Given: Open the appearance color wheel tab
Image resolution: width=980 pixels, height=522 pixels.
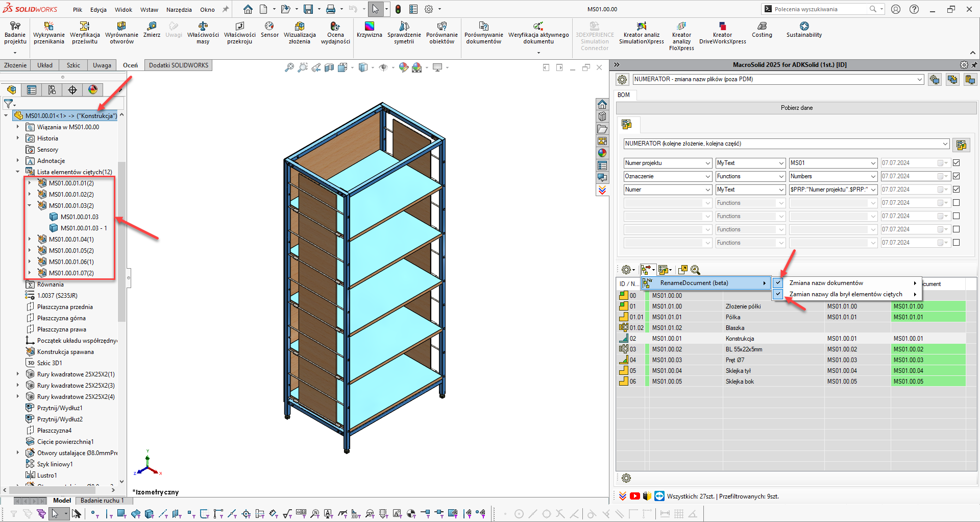Looking at the screenshot, I should pos(93,90).
